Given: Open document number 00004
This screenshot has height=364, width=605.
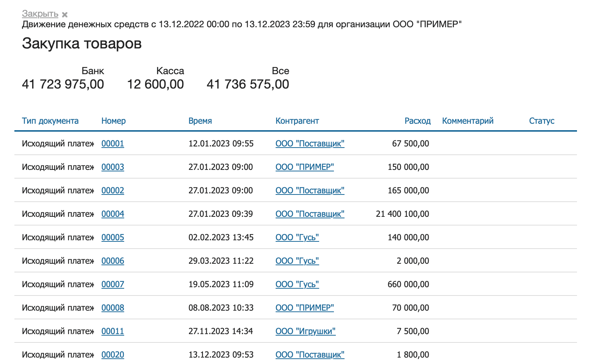Looking at the screenshot, I should coord(112,214).
